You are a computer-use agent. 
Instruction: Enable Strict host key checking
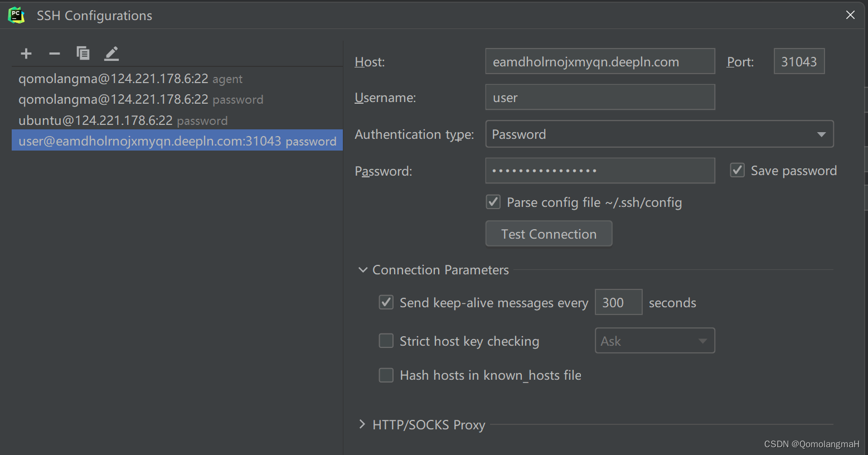tap(386, 341)
